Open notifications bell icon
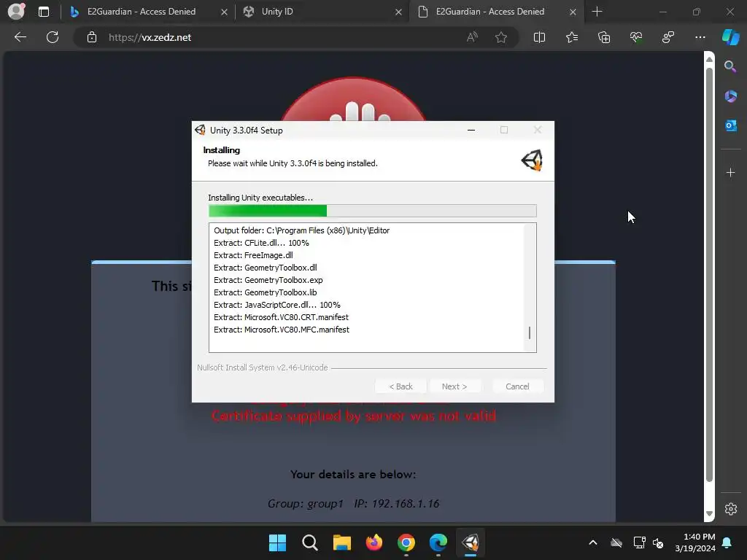The image size is (747, 560). (727, 542)
